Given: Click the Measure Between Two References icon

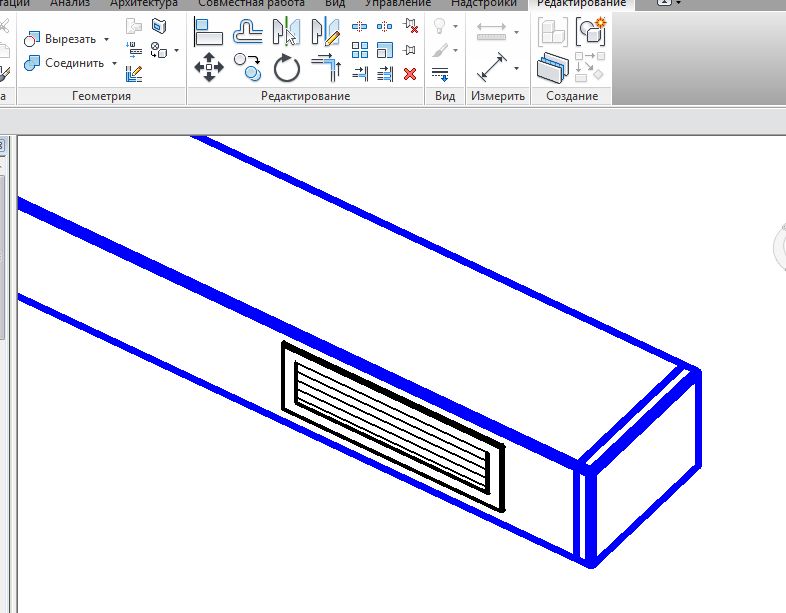Looking at the screenshot, I should [491, 32].
